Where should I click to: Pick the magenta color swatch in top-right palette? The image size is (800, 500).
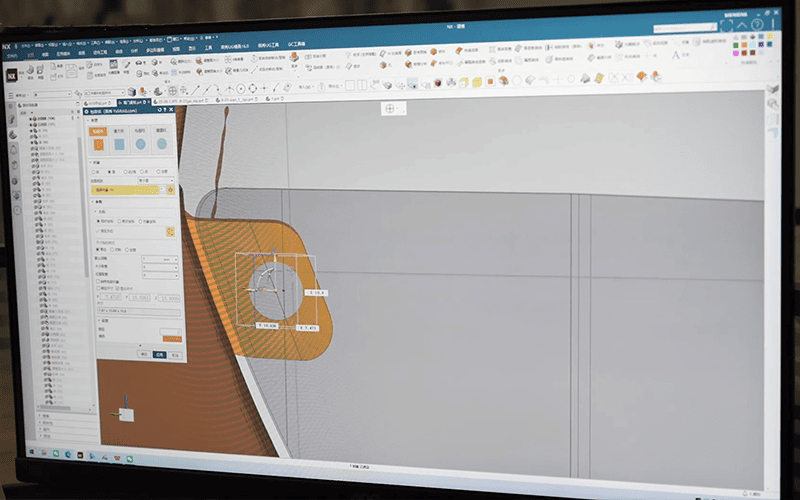(736, 53)
